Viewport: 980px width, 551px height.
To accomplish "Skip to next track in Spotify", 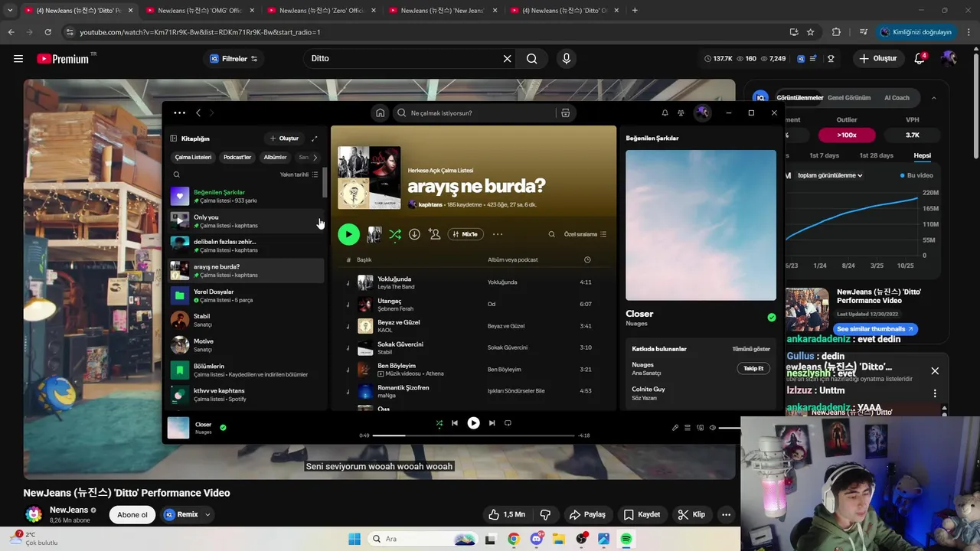I will [492, 422].
